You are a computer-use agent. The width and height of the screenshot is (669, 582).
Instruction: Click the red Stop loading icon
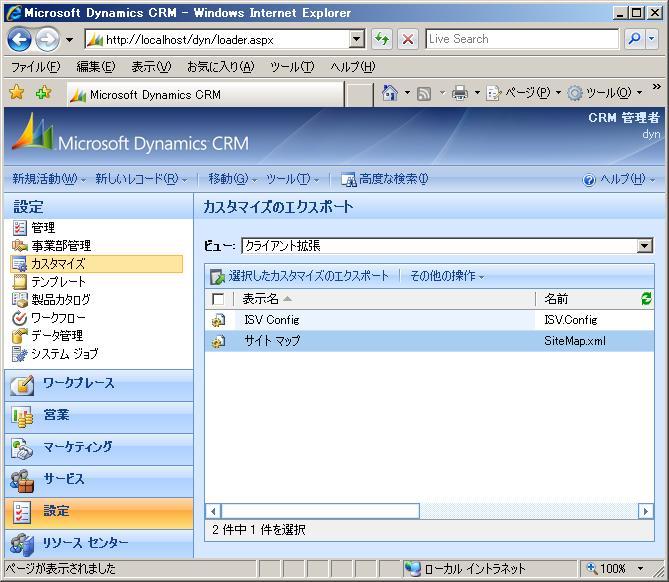tap(408, 39)
